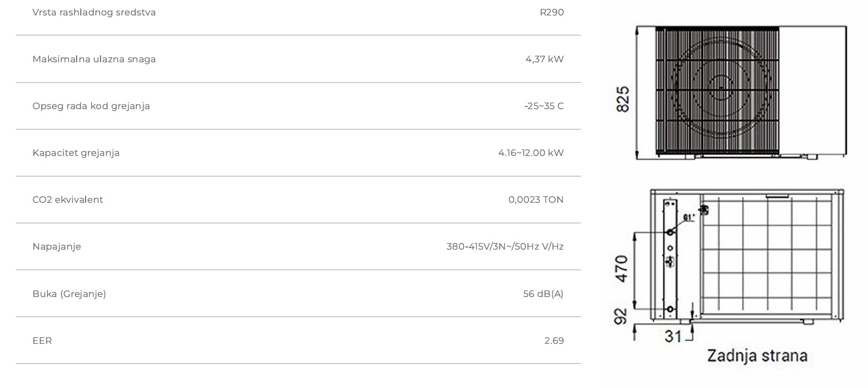Click the 'Buka (Grejanje)' label
This screenshot has height=388, width=868.
(x=69, y=294)
